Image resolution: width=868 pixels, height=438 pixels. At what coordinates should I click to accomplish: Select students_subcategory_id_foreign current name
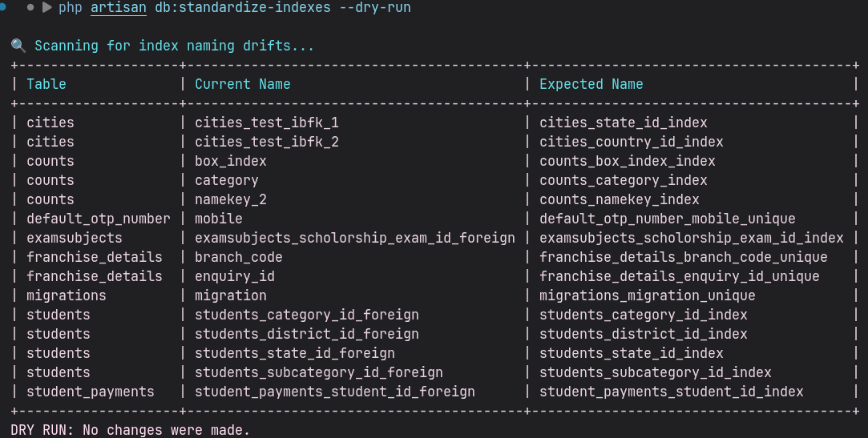coord(319,373)
